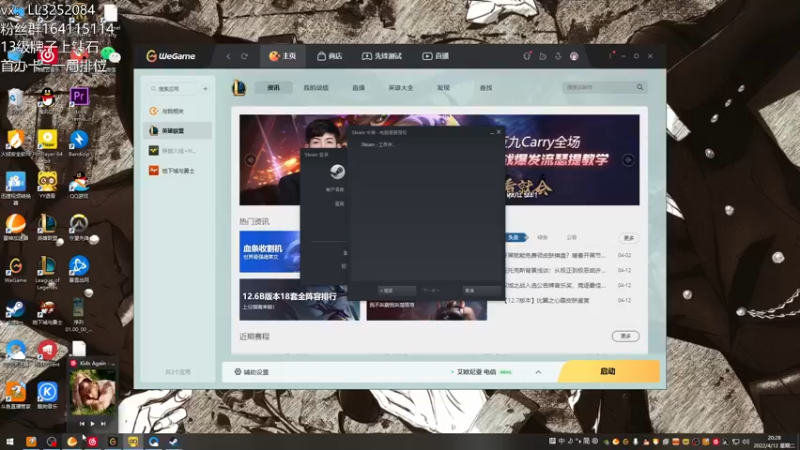Click the right button at the Steam dialog bottom
800x450 pixels.
click(x=481, y=290)
